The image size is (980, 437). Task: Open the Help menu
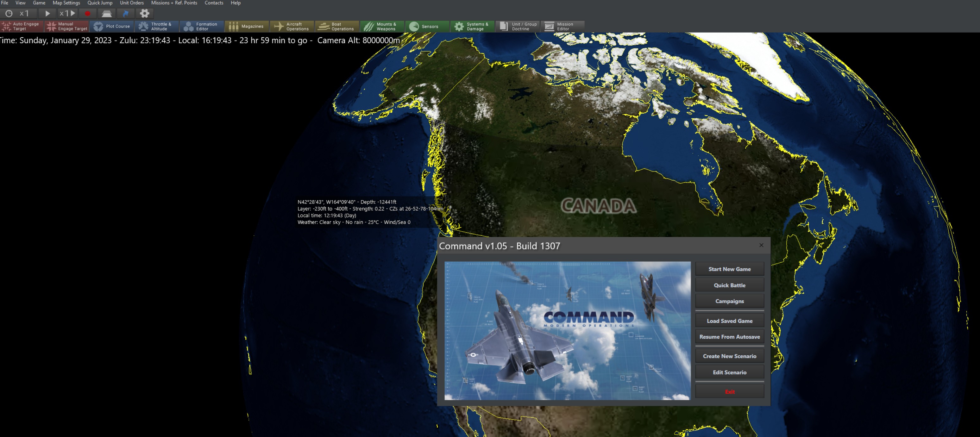coord(236,3)
